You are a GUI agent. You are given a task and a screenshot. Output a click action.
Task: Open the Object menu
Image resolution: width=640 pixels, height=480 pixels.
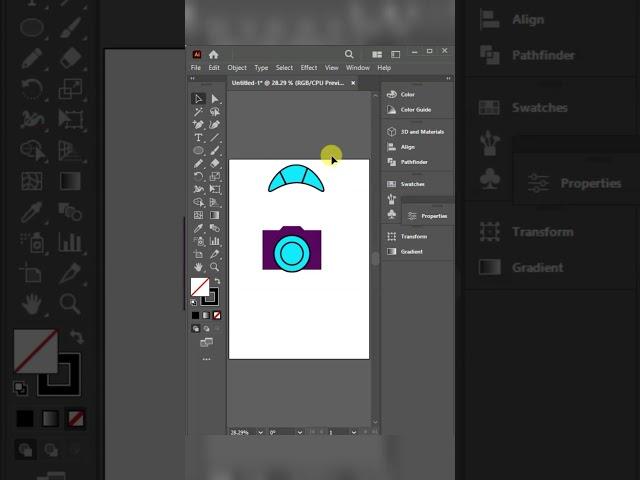click(x=237, y=68)
